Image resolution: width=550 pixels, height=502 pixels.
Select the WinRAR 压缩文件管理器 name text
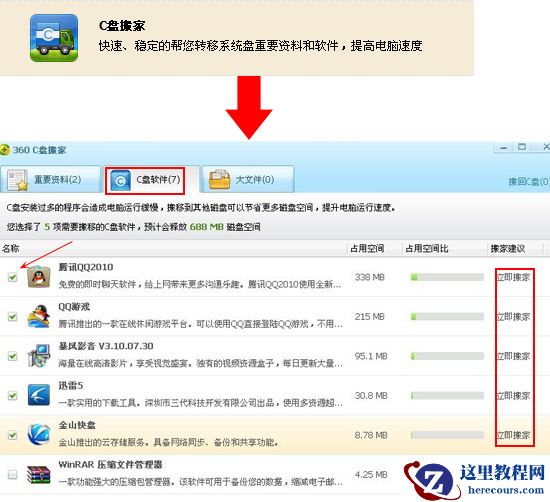point(110,465)
